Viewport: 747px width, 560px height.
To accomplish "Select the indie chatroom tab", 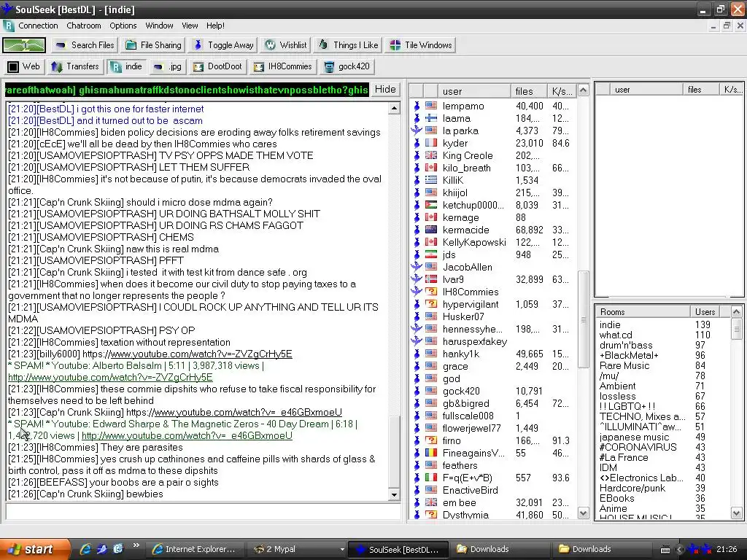I will click(x=126, y=66).
